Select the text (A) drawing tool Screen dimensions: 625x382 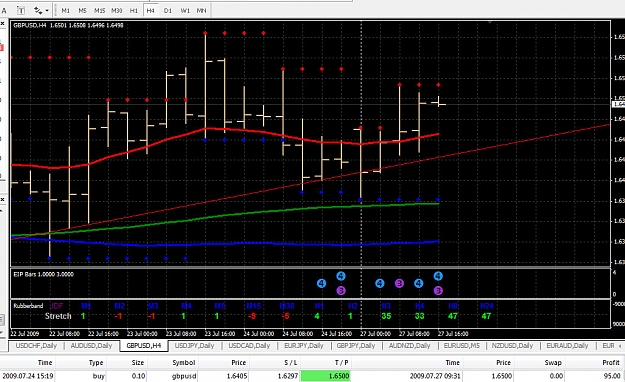point(4,10)
